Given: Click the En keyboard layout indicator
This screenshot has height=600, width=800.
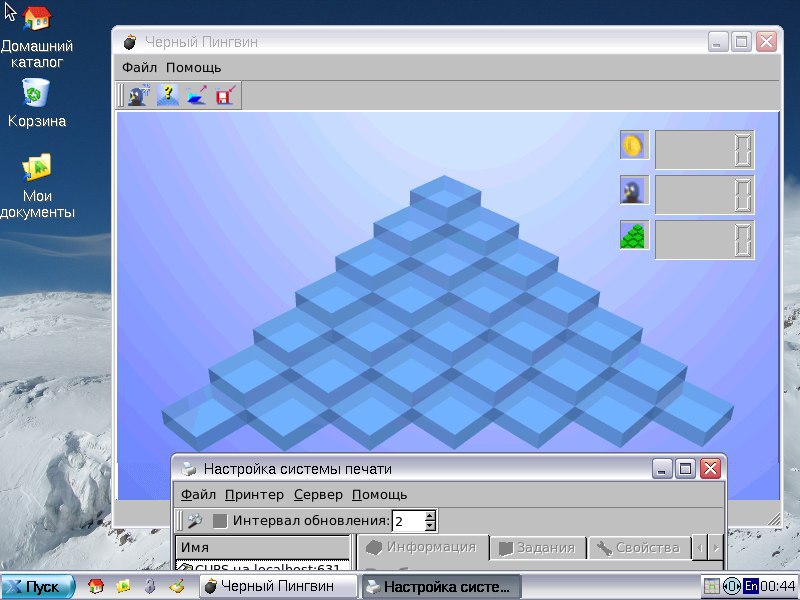Looking at the screenshot, I should (751, 586).
